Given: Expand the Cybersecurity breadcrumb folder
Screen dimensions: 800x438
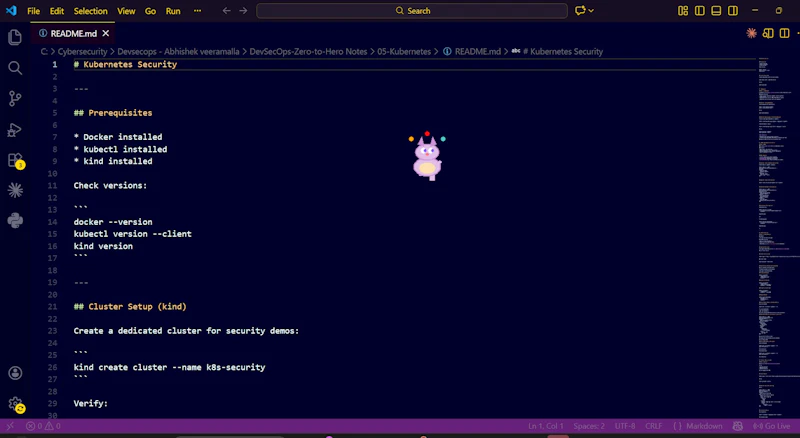Looking at the screenshot, I should [82, 52].
